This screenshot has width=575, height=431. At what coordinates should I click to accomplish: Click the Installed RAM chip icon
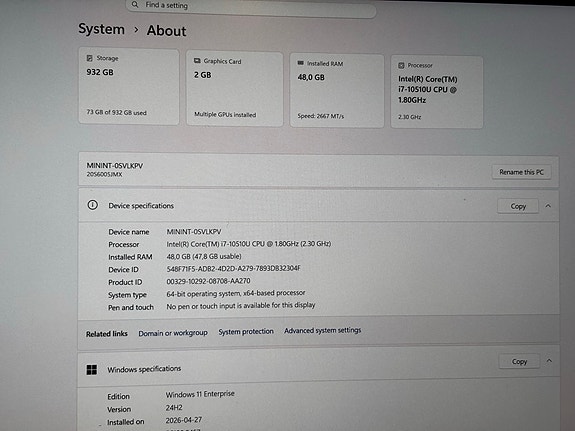point(300,63)
